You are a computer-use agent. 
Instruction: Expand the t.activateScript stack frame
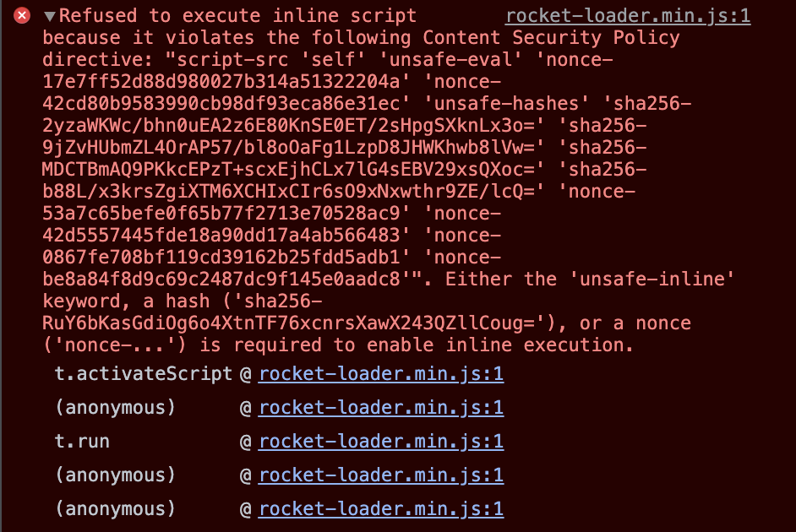click(x=382, y=375)
